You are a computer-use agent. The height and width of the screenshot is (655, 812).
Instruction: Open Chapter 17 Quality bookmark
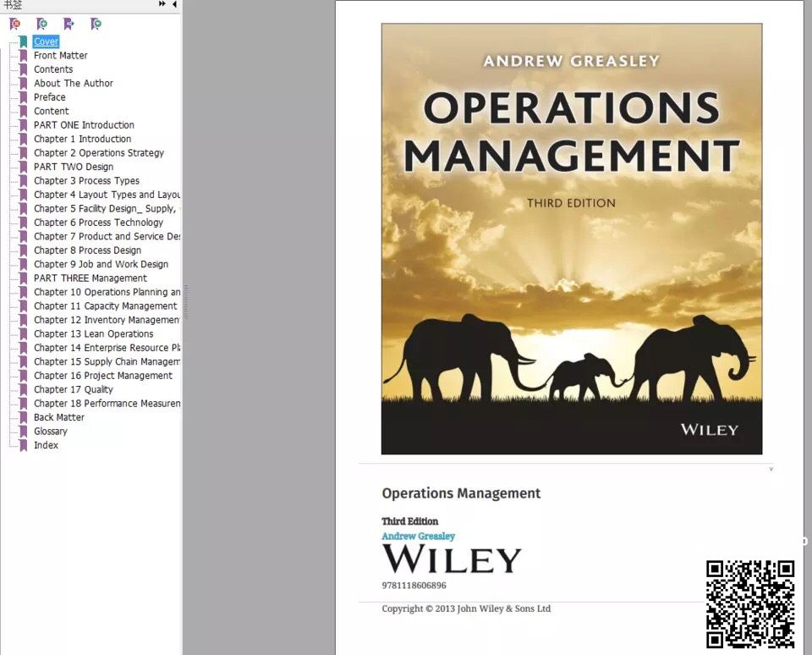pyautogui.click(x=73, y=390)
